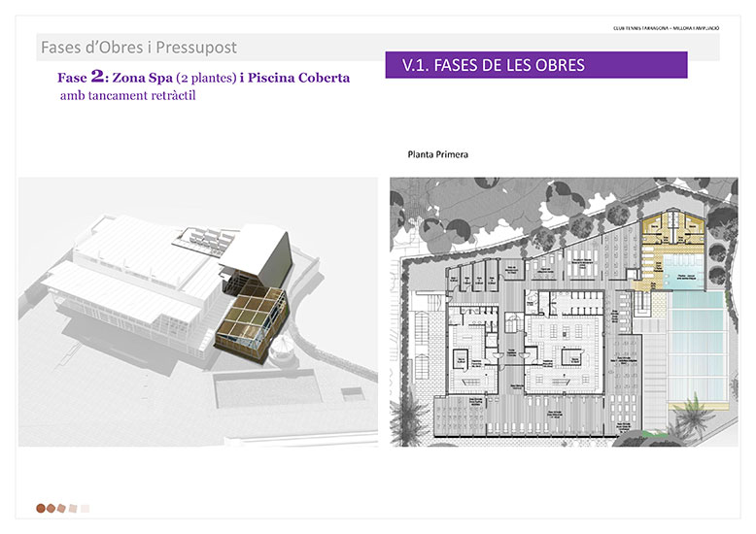Select the 'Fase 2: Zona Spa' heading
The image size is (756, 534).
click(203, 77)
